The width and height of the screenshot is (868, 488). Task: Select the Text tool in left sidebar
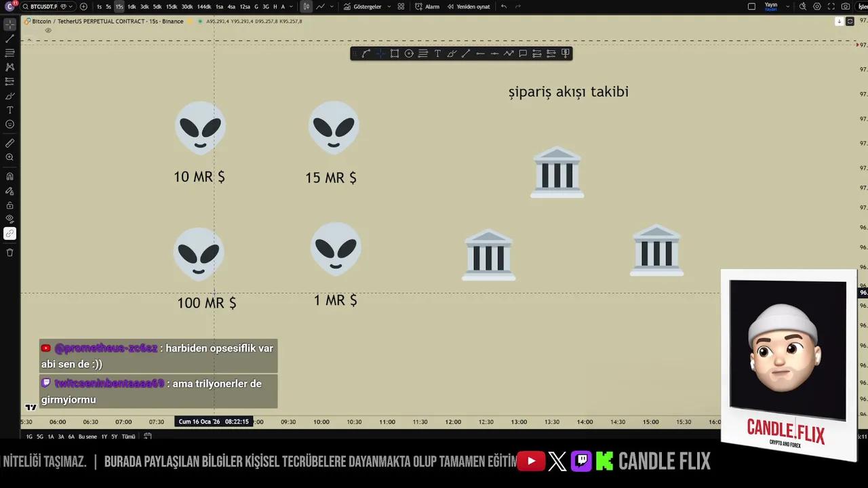tap(9, 110)
